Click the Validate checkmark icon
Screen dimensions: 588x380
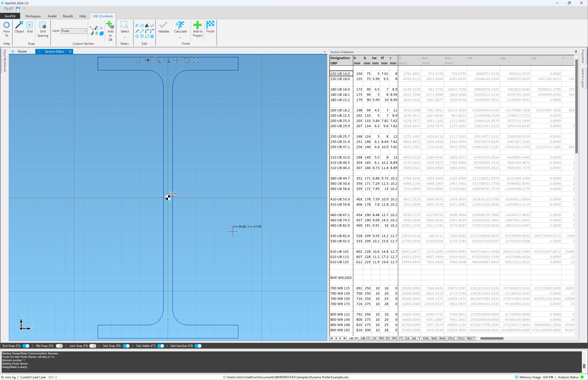163,25
